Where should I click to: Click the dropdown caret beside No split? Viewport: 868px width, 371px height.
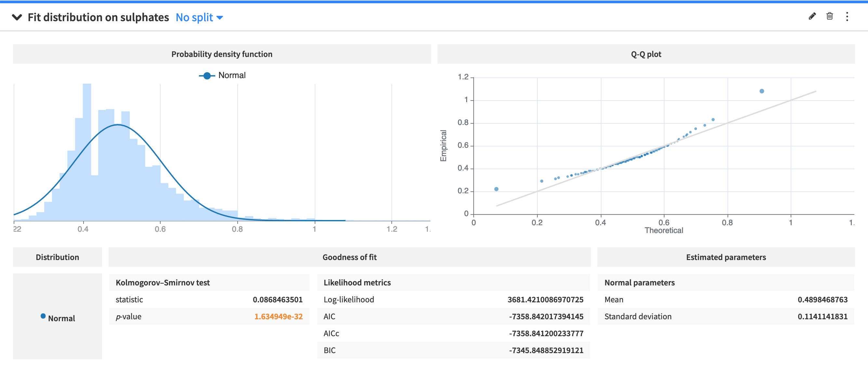[220, 18]
